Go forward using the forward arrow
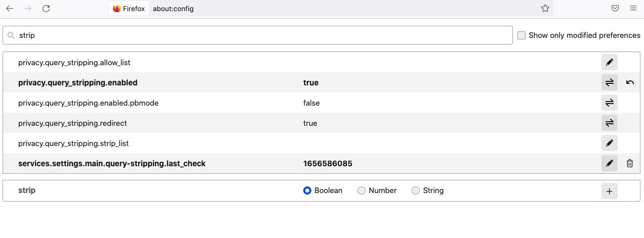 (x=28, y=9)
